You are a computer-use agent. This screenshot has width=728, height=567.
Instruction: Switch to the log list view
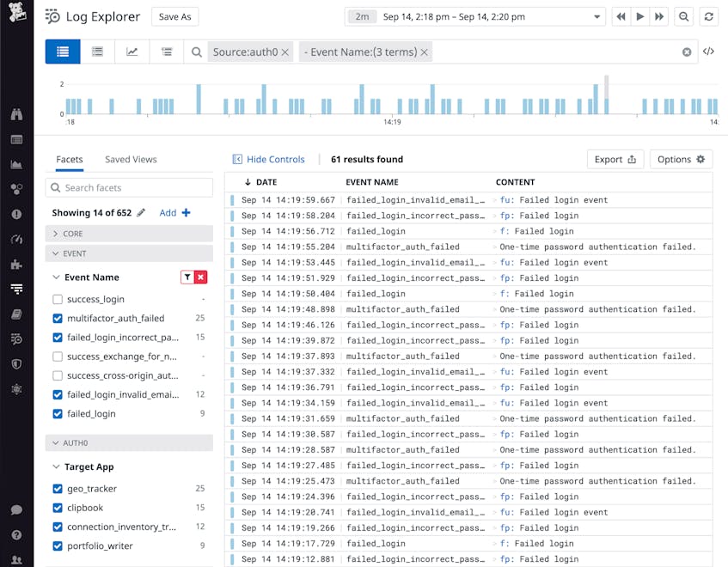(63, 52)
